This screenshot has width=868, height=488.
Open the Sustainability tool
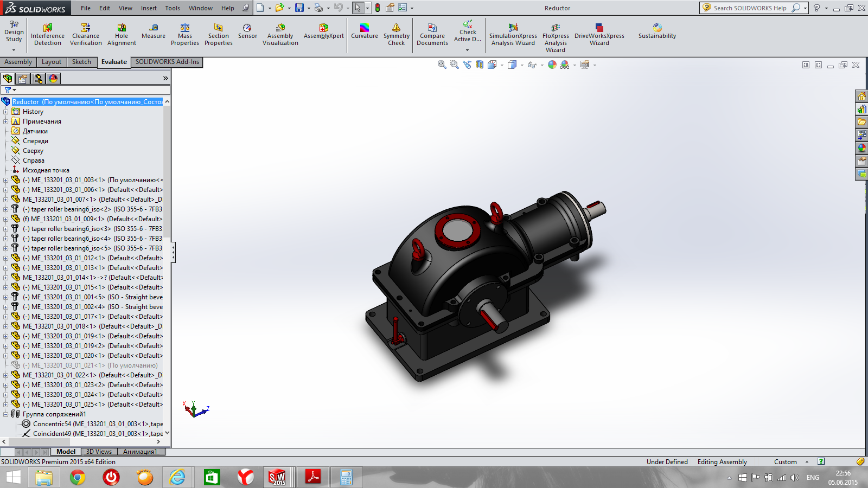(657, 31)
